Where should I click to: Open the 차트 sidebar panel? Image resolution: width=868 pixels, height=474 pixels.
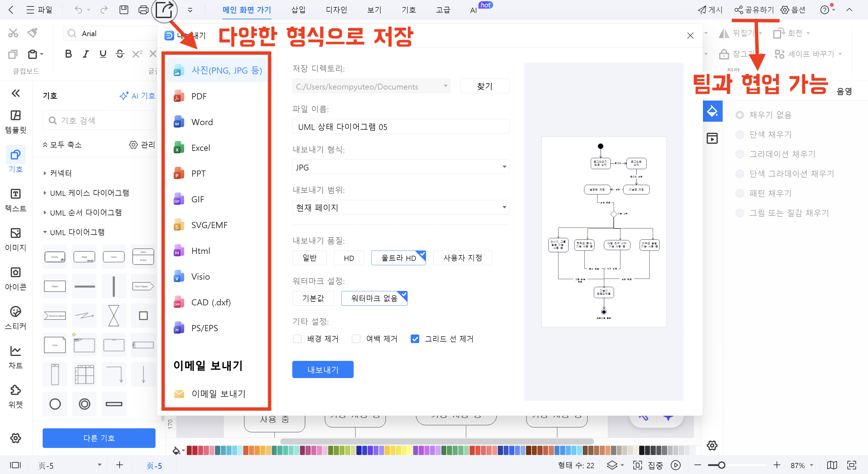16,357
